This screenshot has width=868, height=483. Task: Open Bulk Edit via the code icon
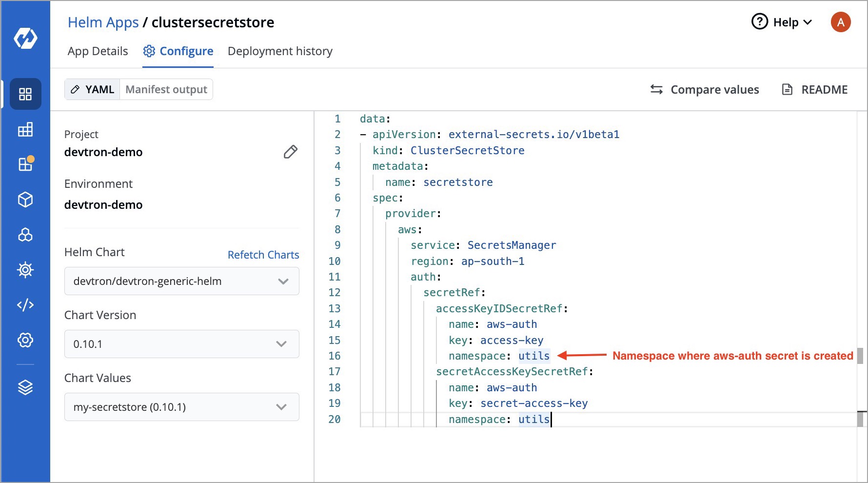tap(25, 305)
